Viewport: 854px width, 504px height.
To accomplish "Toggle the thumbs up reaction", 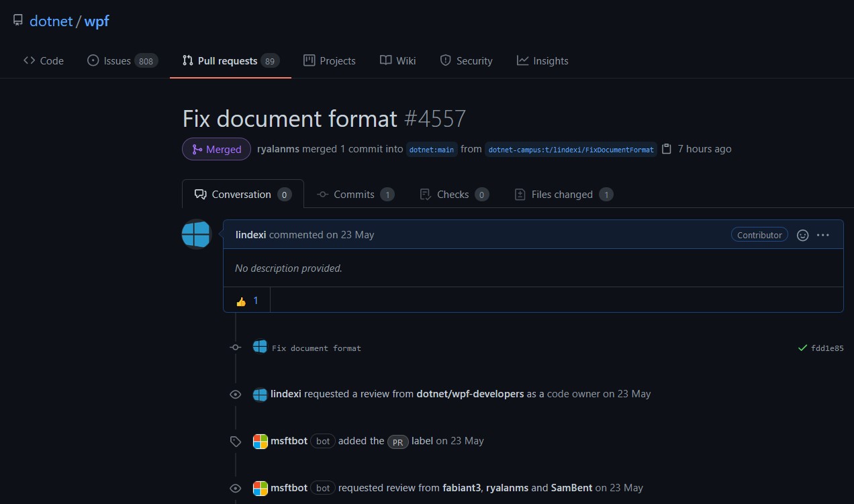I will point(247,301).
